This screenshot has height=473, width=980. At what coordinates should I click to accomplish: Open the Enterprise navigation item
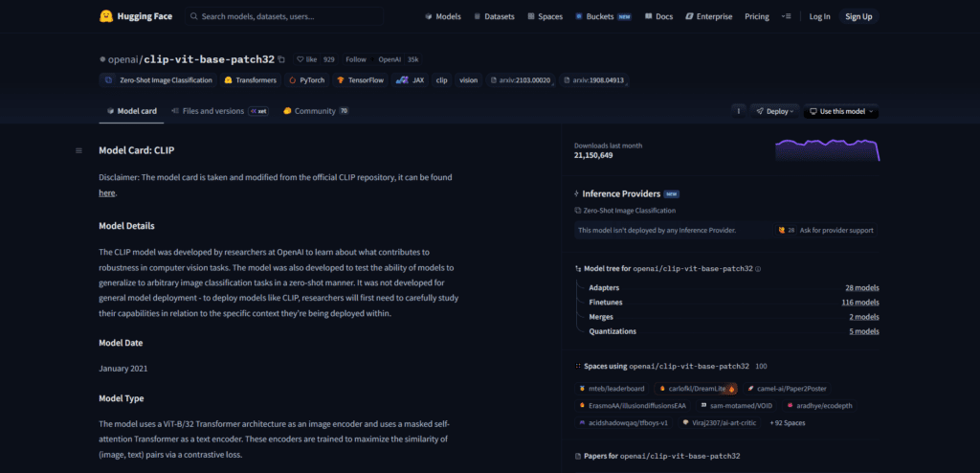pyautogui.click(x=709, y=17)
